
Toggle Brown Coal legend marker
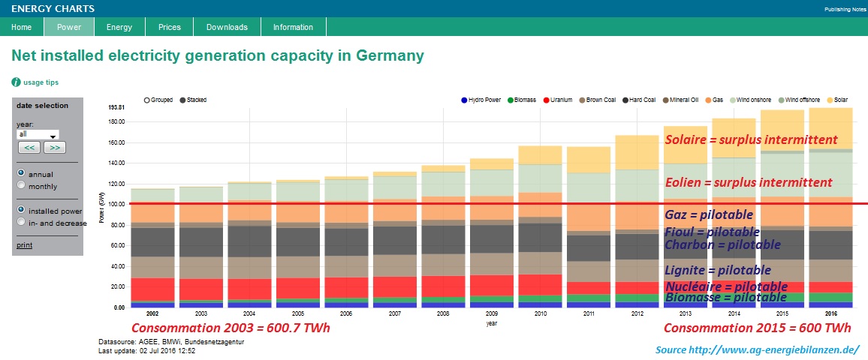point(580,100)
